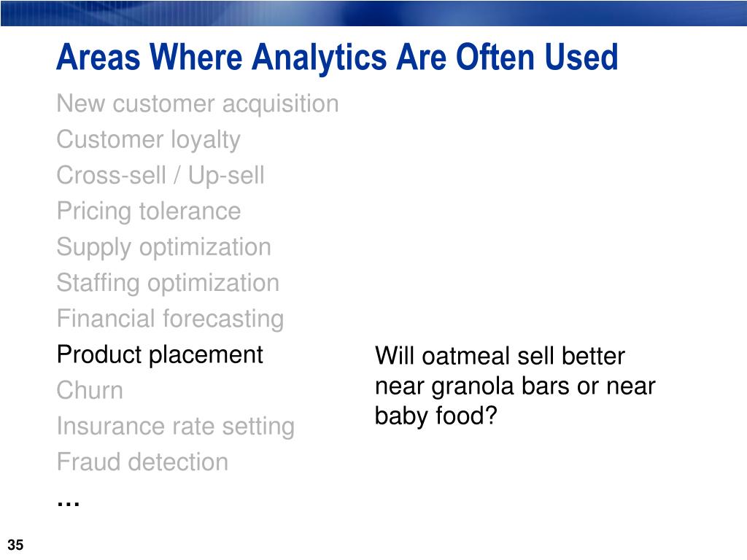Click the 'Fraud detection' line
The height and width of the screenshot is (560, 747).
pyautogui.click(x=142, y=462)
